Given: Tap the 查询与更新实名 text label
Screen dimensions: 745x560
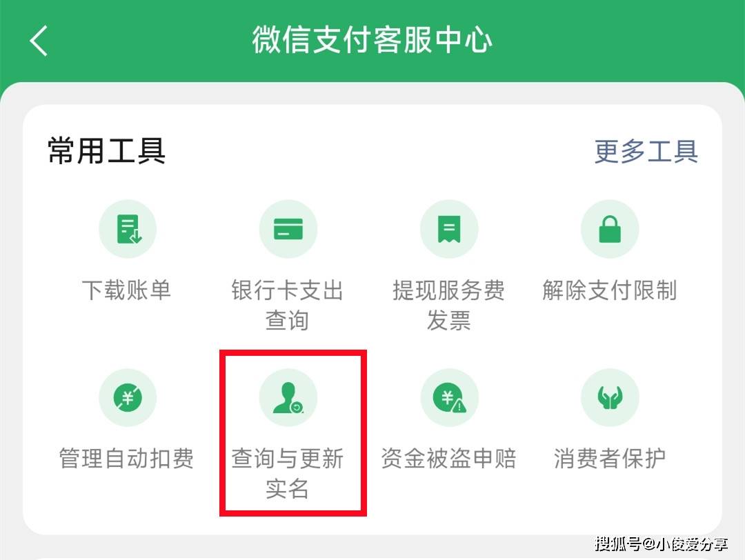Looking at the screenshot, I should [x=288, y=474].
